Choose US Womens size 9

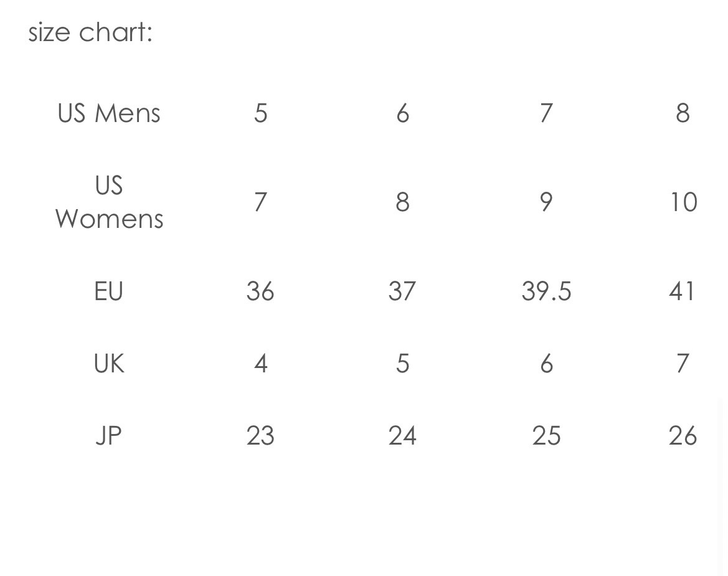pos(546,202)
